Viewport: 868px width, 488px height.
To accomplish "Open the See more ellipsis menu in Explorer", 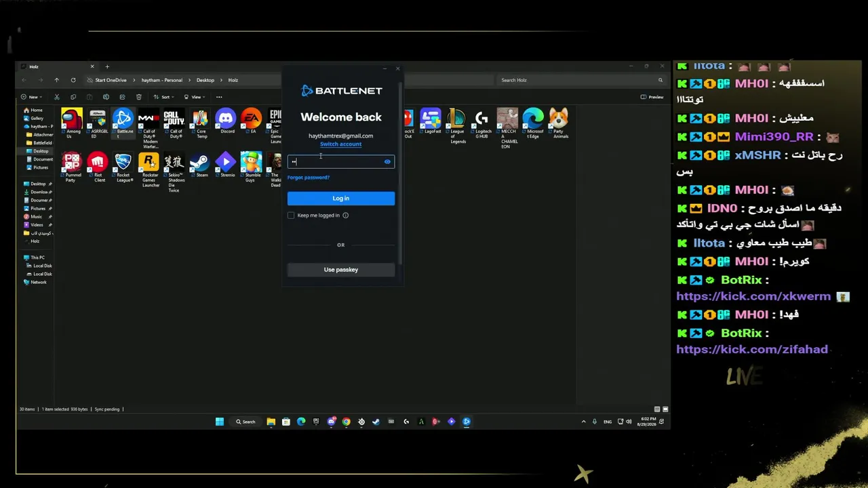I will pyautogui.click(x=219, y=97).
